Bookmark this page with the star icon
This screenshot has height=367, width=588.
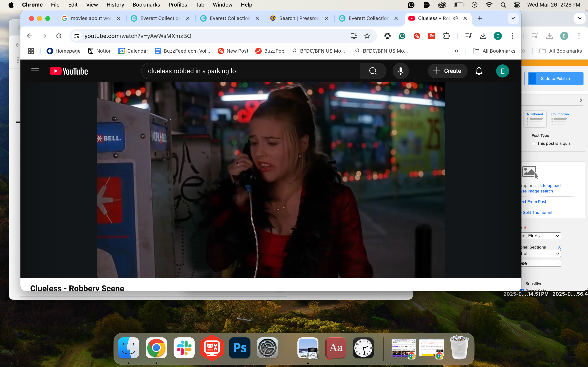[367, 36]
